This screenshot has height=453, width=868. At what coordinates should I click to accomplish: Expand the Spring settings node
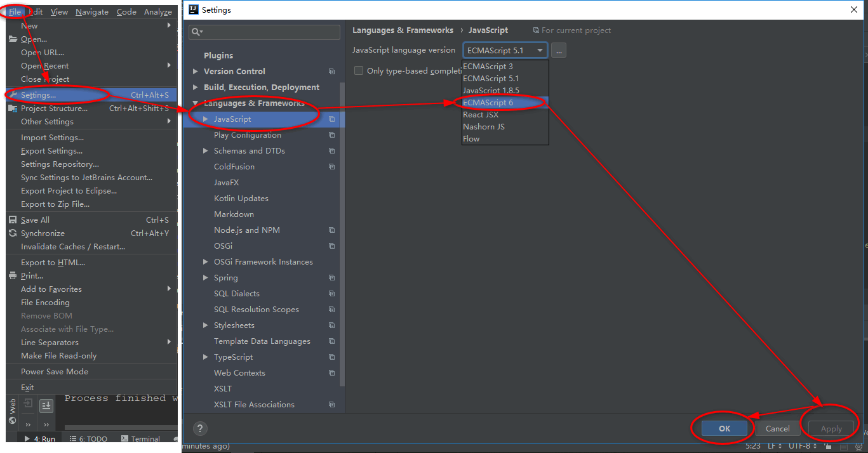tap(206, 278)
